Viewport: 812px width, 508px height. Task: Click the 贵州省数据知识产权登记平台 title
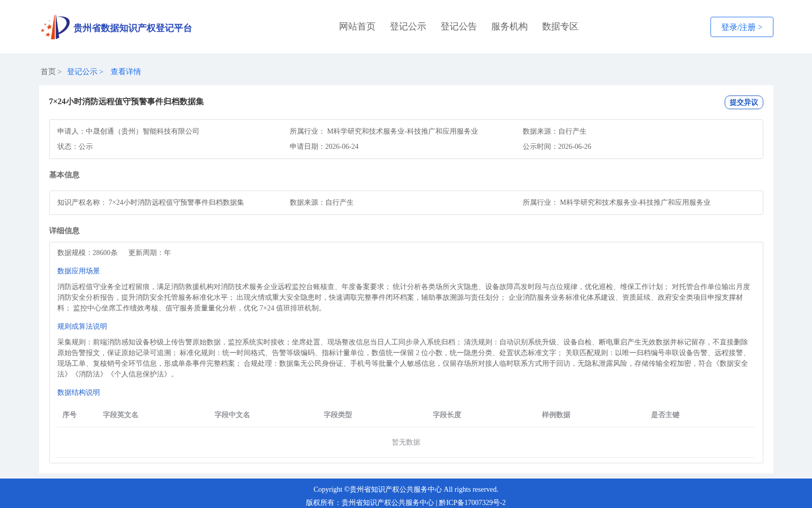(132, 28)
